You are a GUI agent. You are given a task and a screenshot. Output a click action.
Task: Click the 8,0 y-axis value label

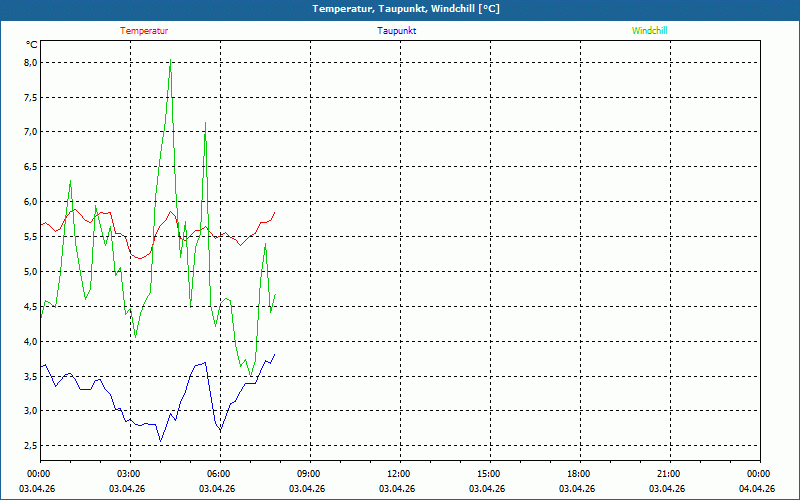click(x=30, y=62)
